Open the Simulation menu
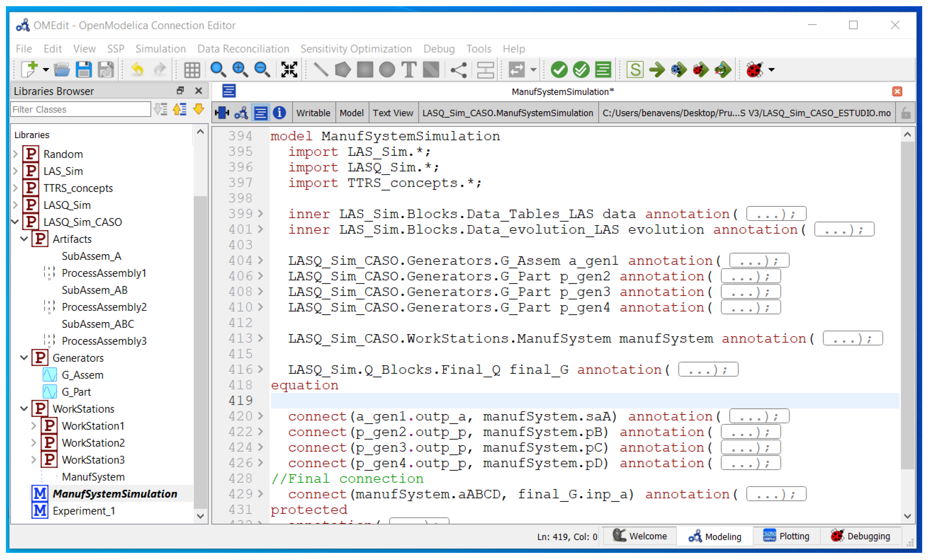This screenshot has width=929, height=560. coord(160,48)
